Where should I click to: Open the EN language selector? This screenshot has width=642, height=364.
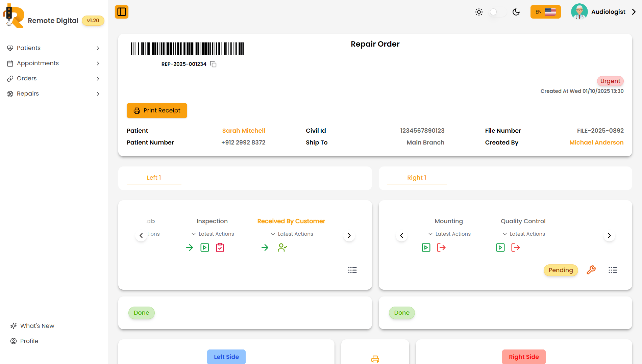tap(545, 12)
